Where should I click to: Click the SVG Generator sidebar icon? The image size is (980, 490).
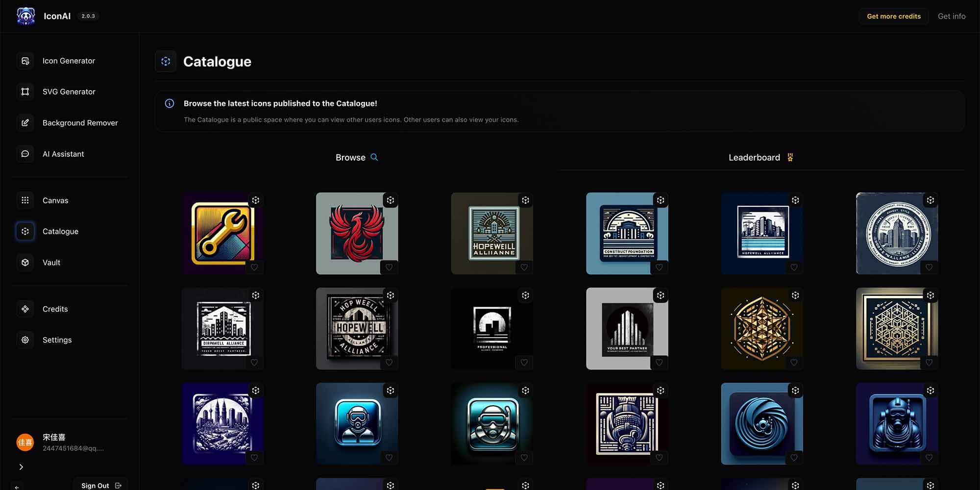click(25, 92)
